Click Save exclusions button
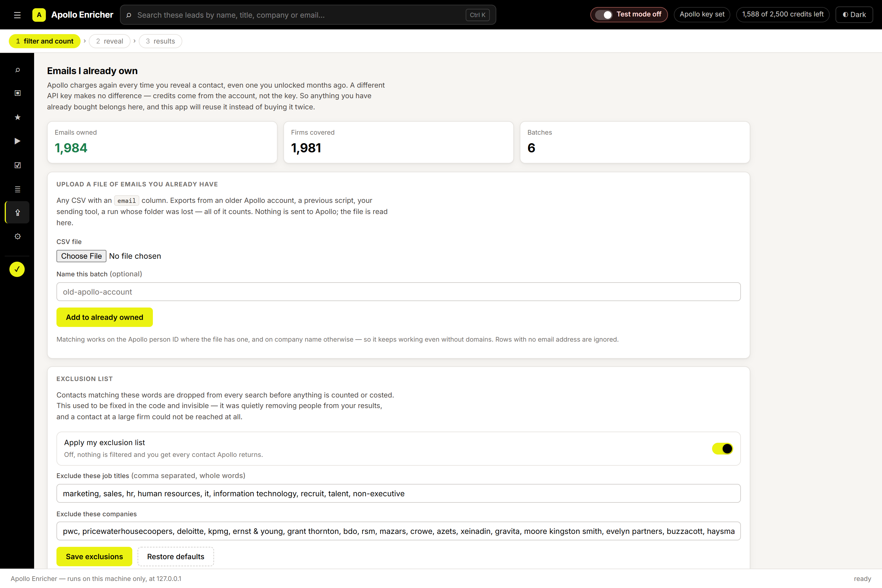Screen dimensions: 882x588 [94, 557]
